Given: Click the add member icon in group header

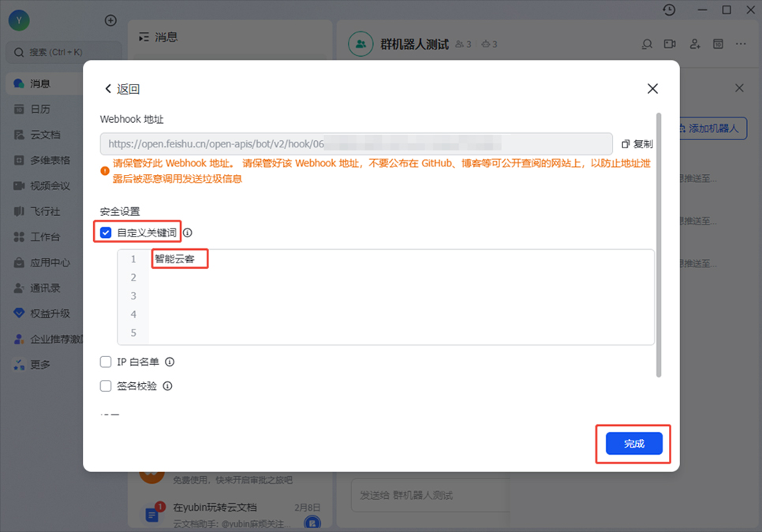Looking at the screenshot, I should [x=695, y=44].
